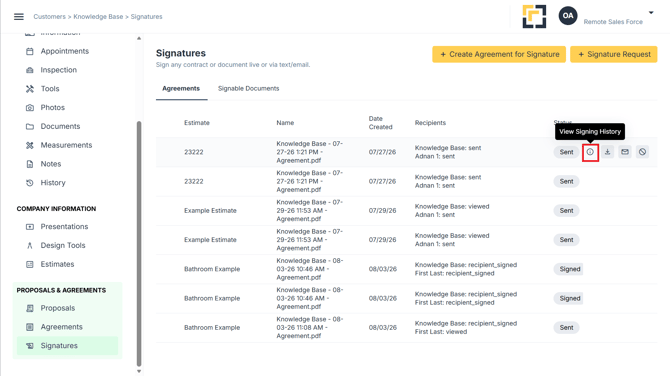The height and width of the screenshot is (376, 670).
Task: Click the Documents folder icon
Action: 29,126
